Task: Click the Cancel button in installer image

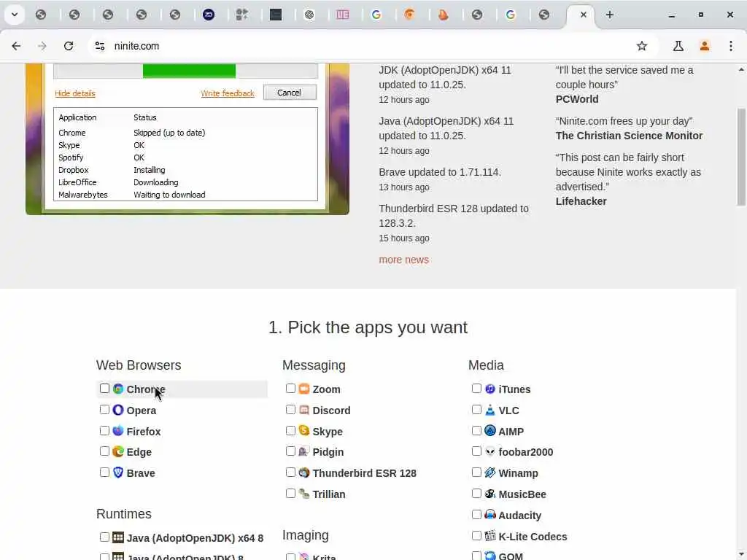Action: pyautogui.click(x=290, y=93)
